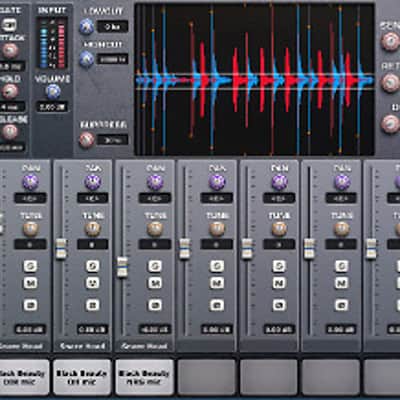This screenshot has height=400, width=400.
Task: Click the second empty sample slot
Action: tap(269, 377)
